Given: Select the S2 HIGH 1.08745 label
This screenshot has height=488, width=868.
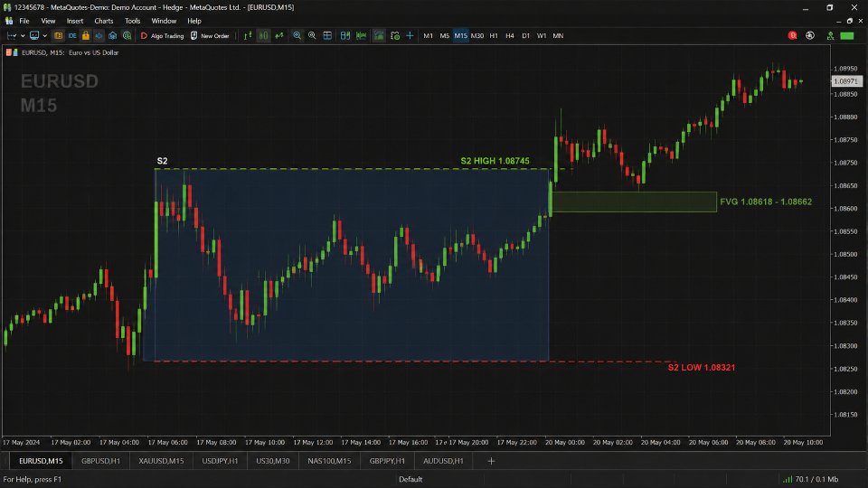Looking at the screenshot, I should 495,161.
